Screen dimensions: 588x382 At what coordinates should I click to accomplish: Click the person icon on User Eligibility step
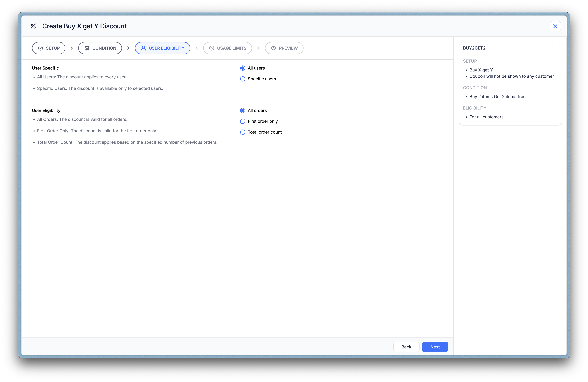143,48
